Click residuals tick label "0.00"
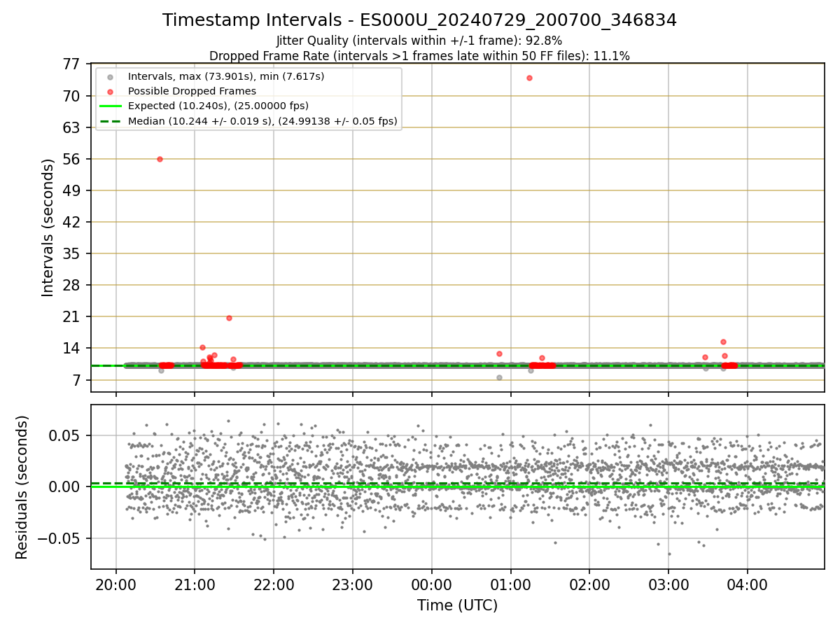 coord(66,486)
